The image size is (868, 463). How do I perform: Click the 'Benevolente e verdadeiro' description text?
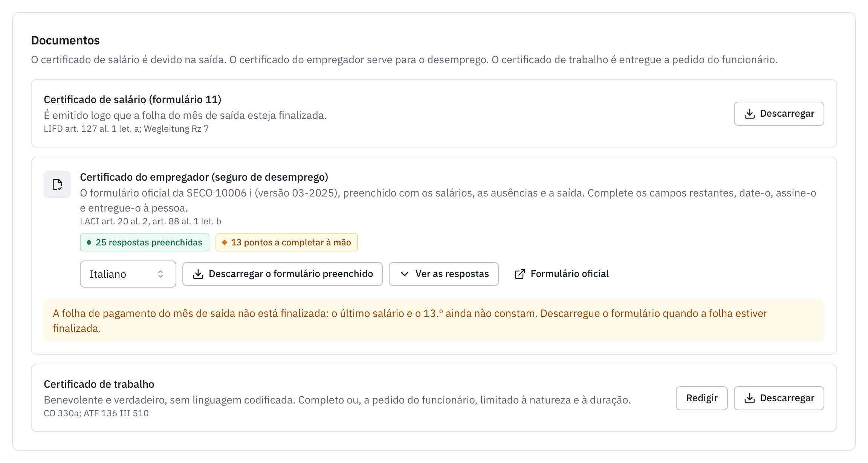[337, 400]
